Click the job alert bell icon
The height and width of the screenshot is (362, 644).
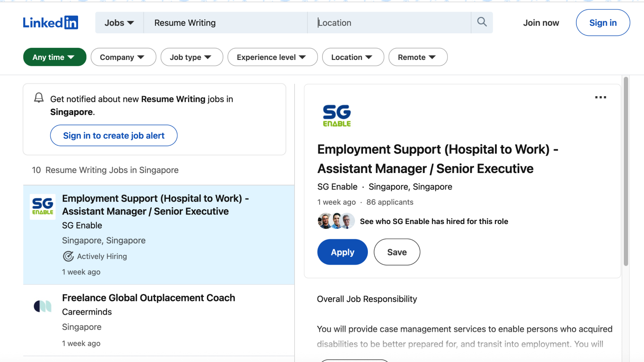pyautogui.click(x=39, y=98)
